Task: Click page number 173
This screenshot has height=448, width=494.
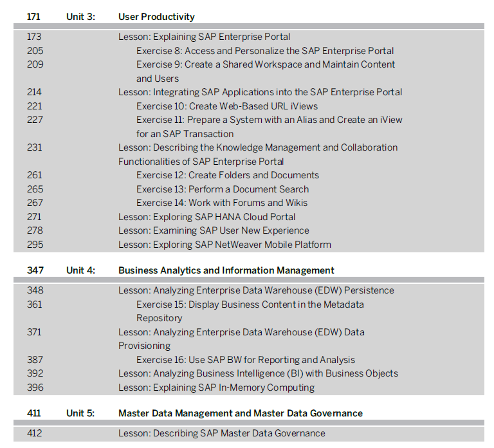Action: pyautogui.click(x=34, y=37)
